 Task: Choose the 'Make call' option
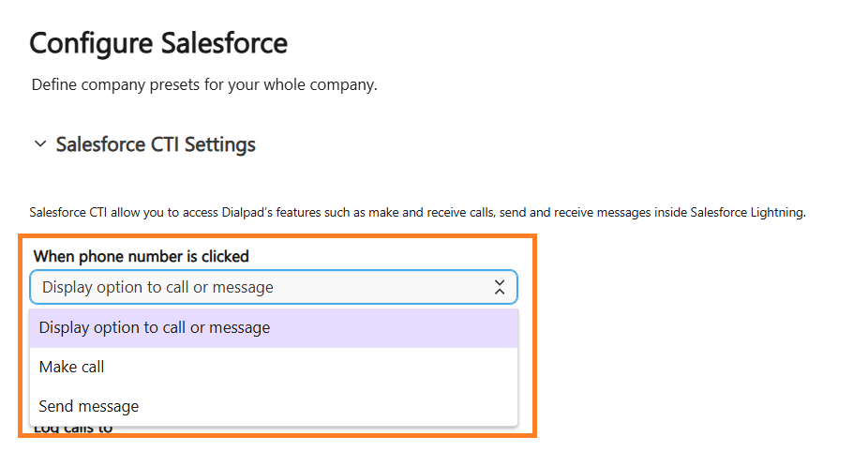click(274, 368)
